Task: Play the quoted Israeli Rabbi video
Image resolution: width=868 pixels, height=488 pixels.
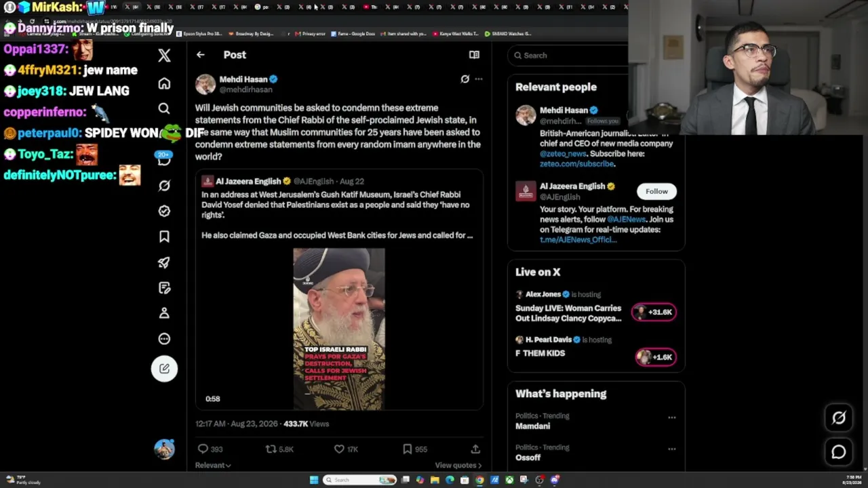Action: (338, 329)
